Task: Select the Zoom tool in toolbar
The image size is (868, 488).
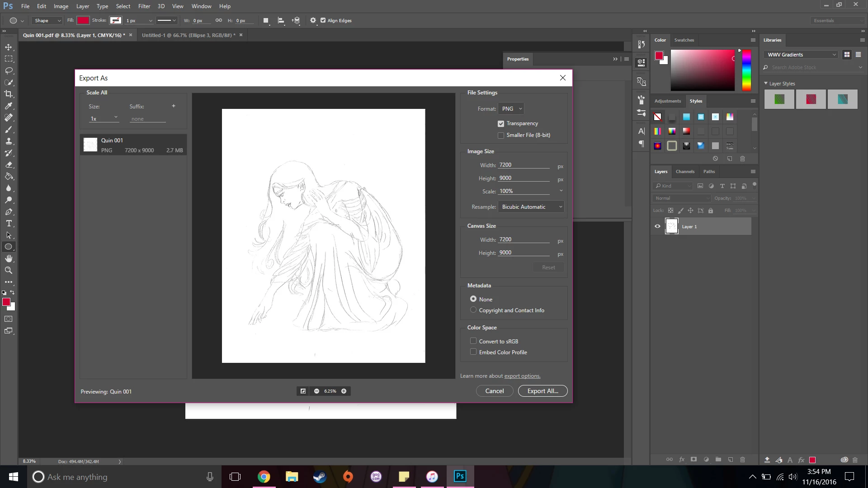Action: (9, 270)
